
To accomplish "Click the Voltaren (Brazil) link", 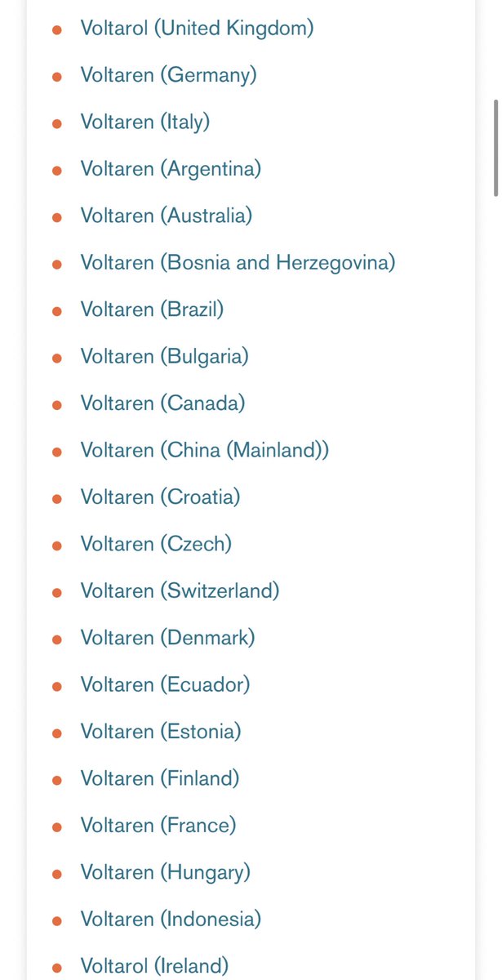I will (152, 310).
